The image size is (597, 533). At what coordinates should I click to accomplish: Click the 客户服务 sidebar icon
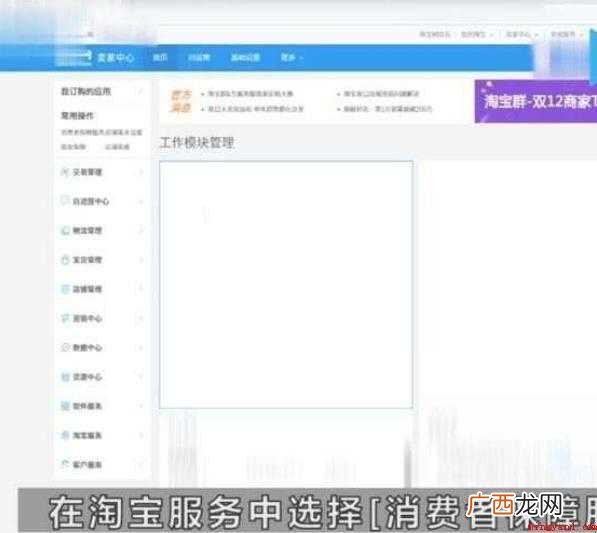coord(65,464)
